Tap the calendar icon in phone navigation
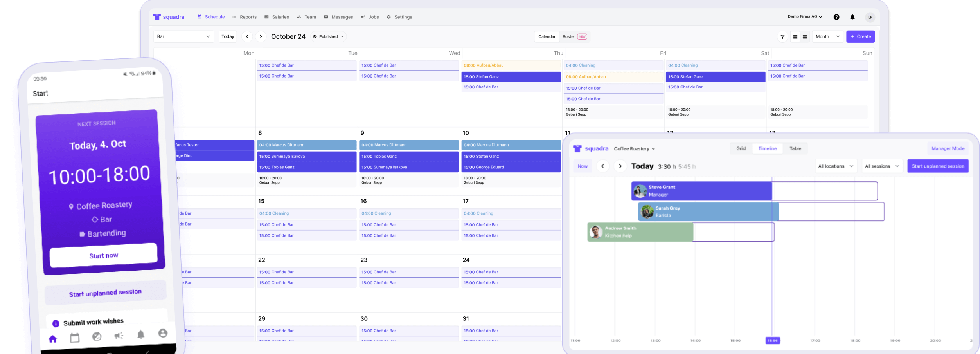The width and height of the screenshot is (980, 354). pyautogui.click(x=75, y=338)
